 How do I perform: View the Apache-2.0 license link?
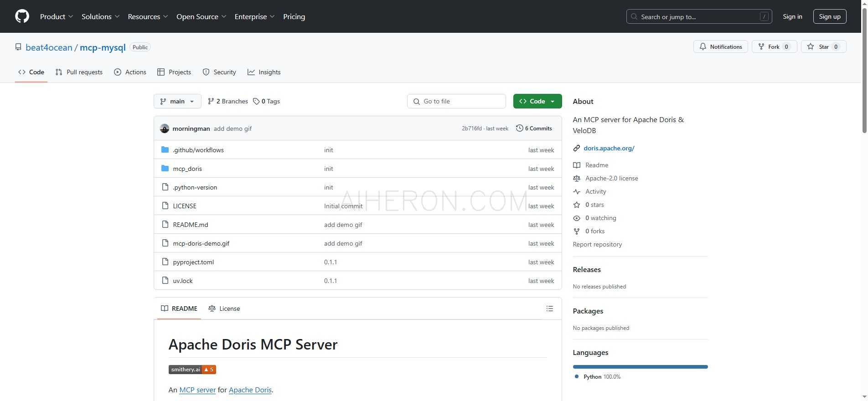click(605, 178)
